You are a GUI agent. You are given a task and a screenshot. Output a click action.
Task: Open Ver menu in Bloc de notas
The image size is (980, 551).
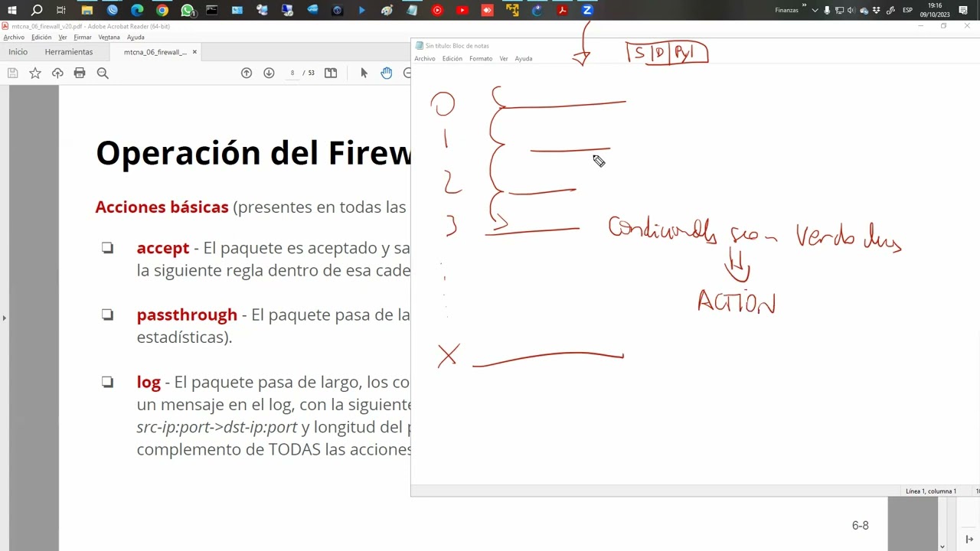pos(504,58)
